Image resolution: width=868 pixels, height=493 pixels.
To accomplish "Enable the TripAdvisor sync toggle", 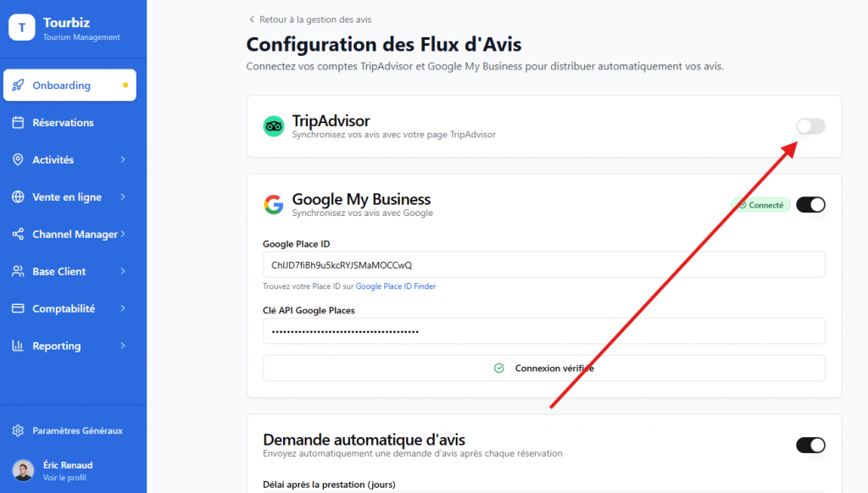I will tap(810, 126).
